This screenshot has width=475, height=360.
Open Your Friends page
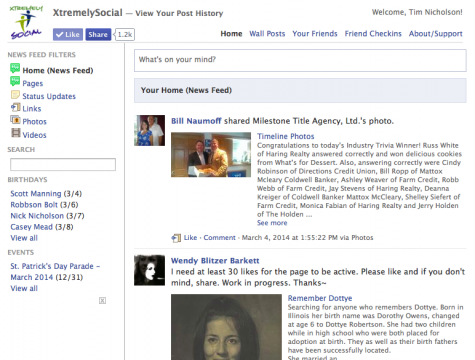tap(315, 34)
